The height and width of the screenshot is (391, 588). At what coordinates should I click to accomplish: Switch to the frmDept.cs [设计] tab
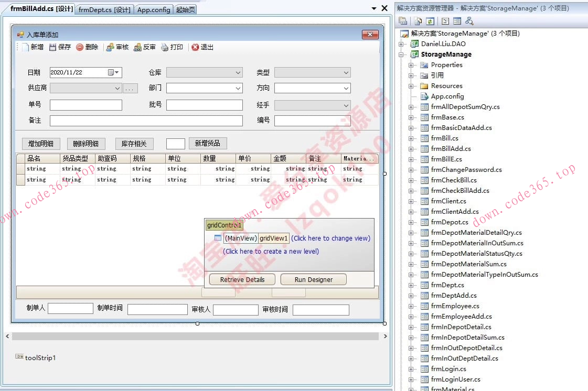(x=104, y=9)
